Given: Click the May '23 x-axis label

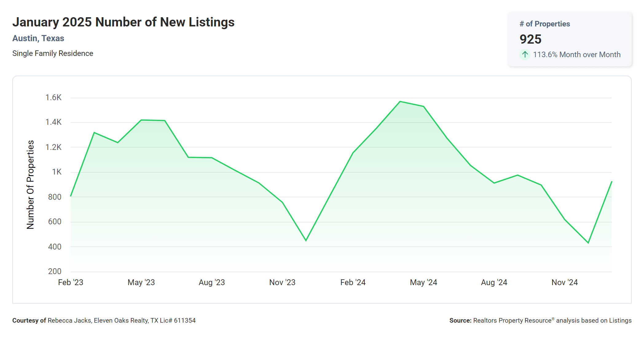Looking at the screenshot, I should coord(141,282).
